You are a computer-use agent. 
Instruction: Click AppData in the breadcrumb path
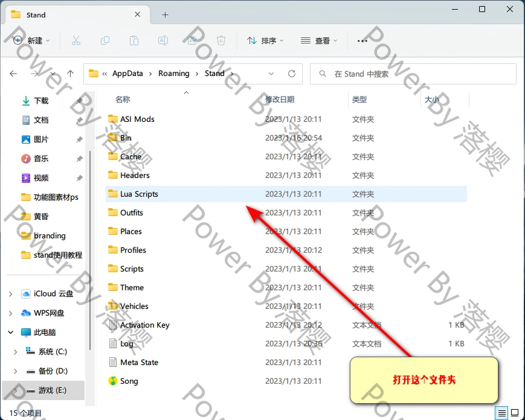127,74
